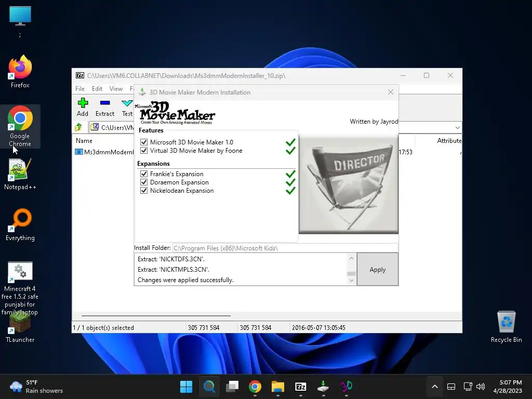Click the Test checkmark icon in 7-Zip toolbar
The height and width of the screenshot is (399, 532).
pyautogui.click(x=127, y=103)
